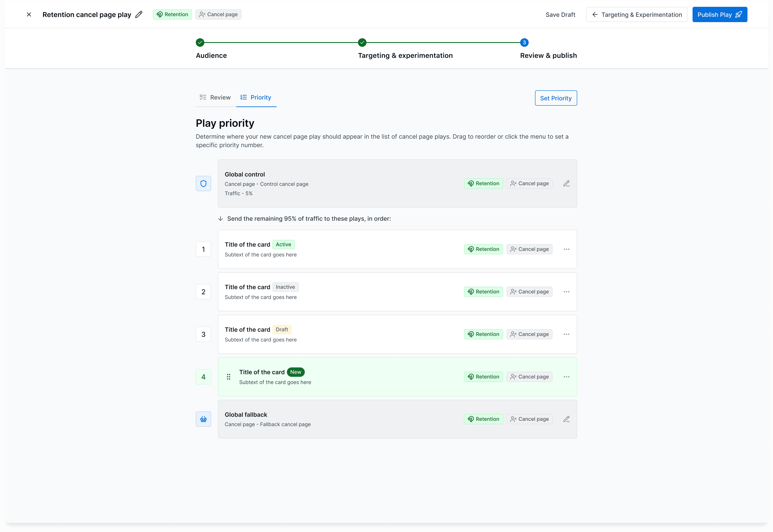Go back to Targeting & Experimentation

[x=636, y=15]
